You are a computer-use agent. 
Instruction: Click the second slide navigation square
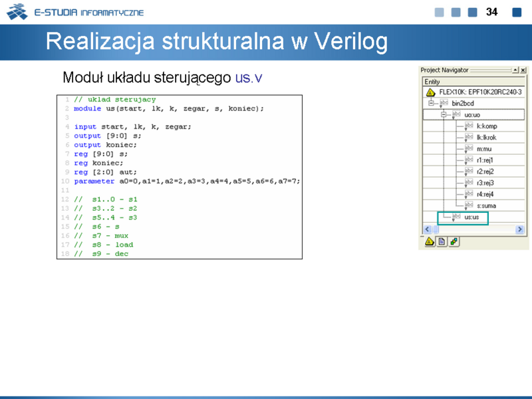click(x=456, y=12)
